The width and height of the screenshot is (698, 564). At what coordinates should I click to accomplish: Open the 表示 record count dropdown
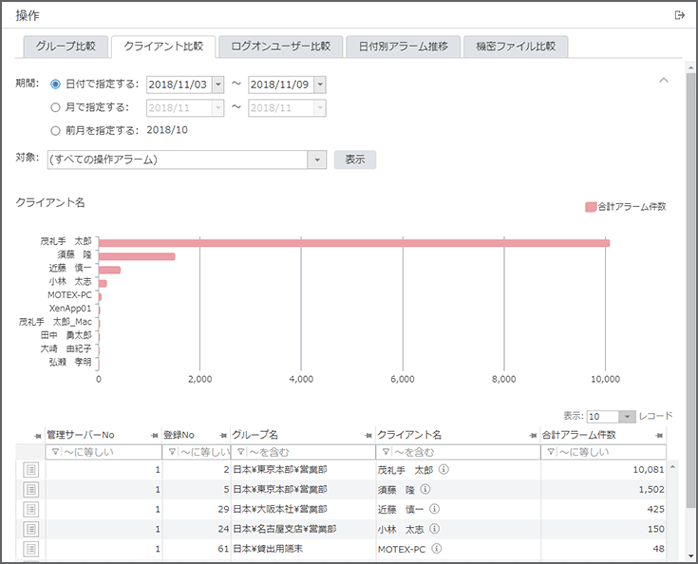tap(627, 417)
